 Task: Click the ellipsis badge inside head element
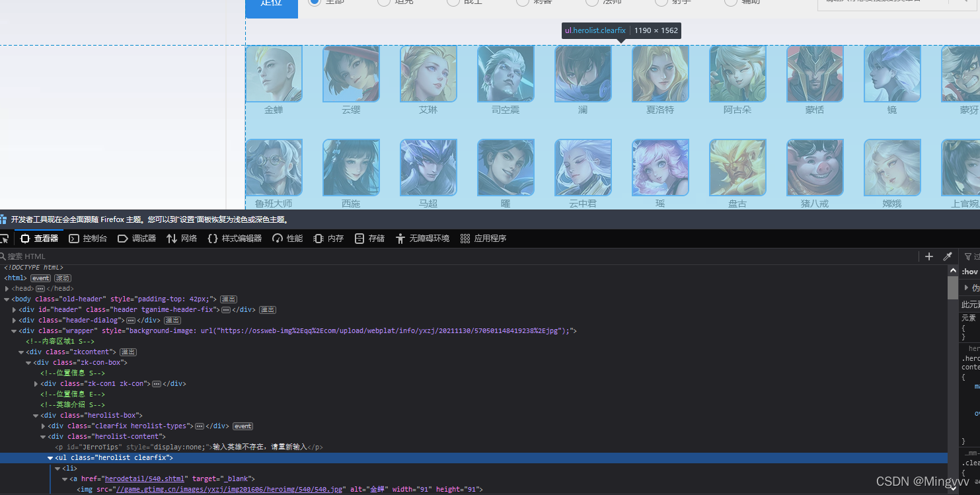(x=40, y=289)
